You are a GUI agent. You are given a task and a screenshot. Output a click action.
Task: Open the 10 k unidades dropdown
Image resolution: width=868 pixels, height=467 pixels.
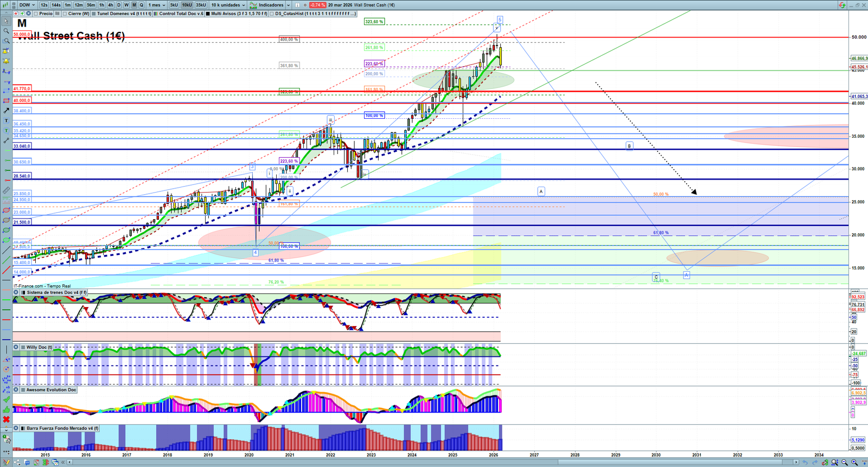[228, 5]
